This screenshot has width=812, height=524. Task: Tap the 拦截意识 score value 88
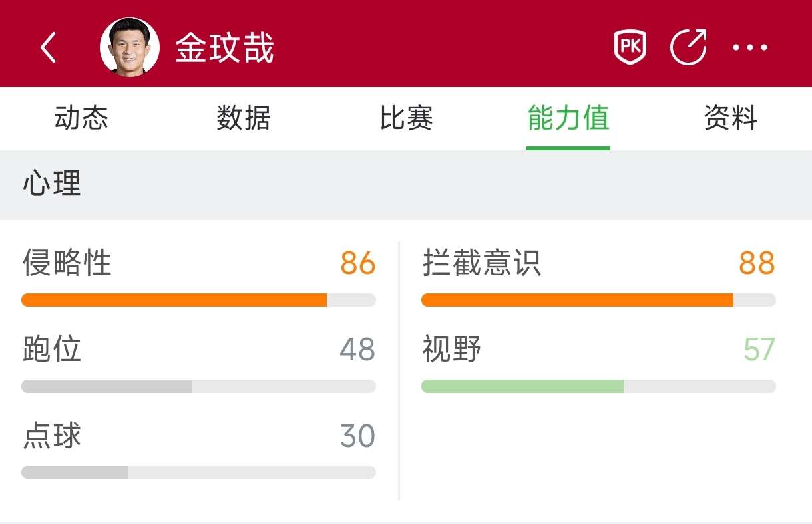[757, 263]
